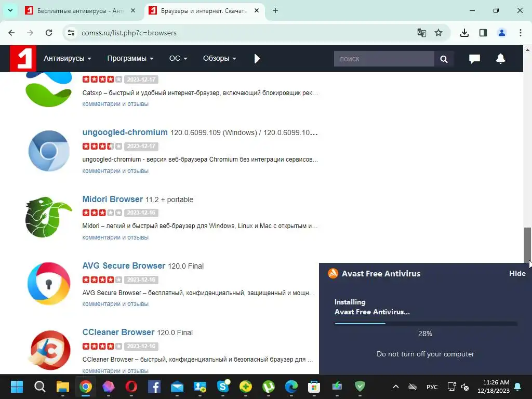Open the notifications bell in site header
This screenshot has width=532, height=399.
[500, 58]
